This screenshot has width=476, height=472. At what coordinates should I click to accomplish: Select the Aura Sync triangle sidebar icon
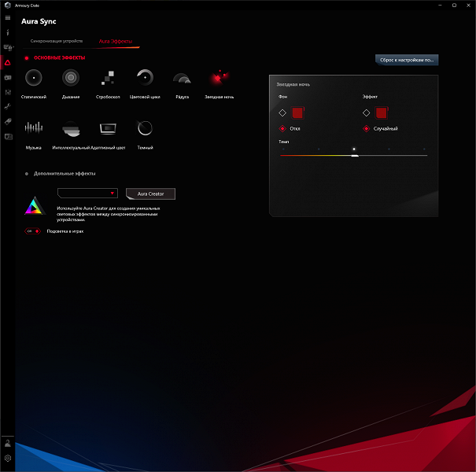8,62
